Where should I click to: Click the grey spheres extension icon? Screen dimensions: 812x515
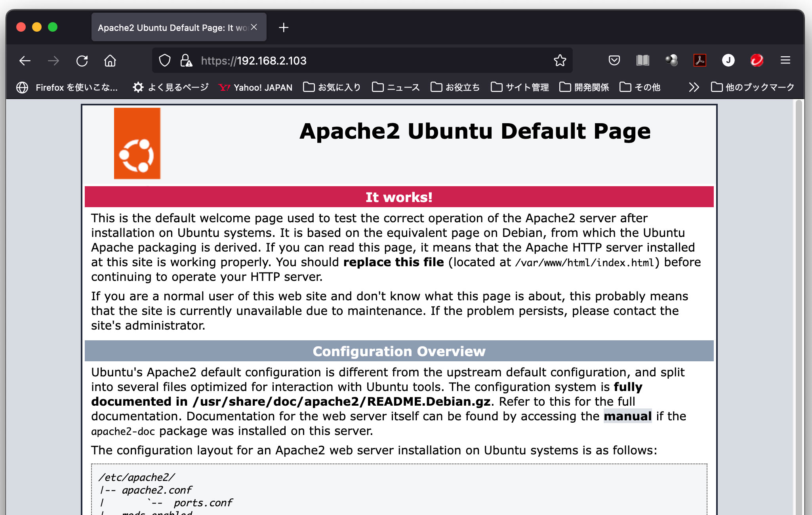[x=671, y=60]
